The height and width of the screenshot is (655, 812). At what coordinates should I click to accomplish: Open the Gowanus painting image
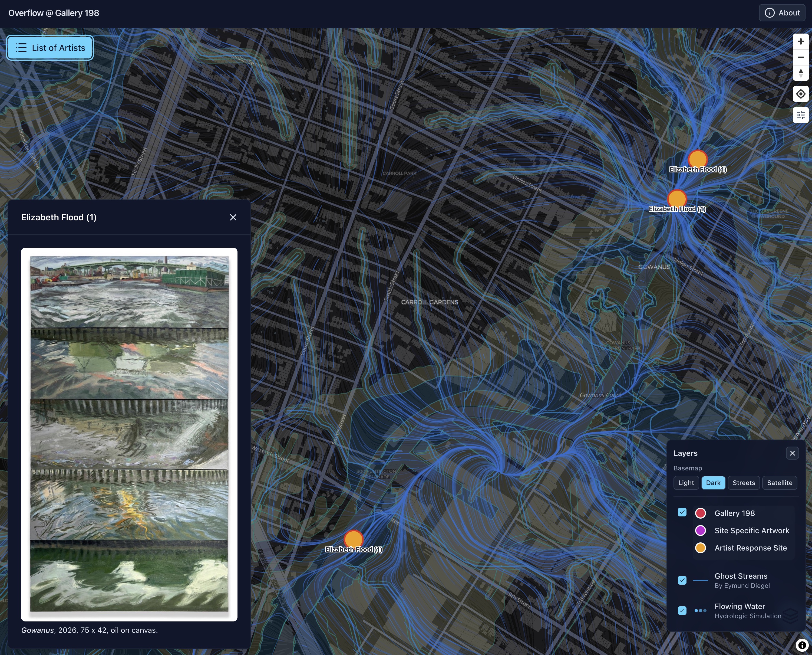point(129,434)
